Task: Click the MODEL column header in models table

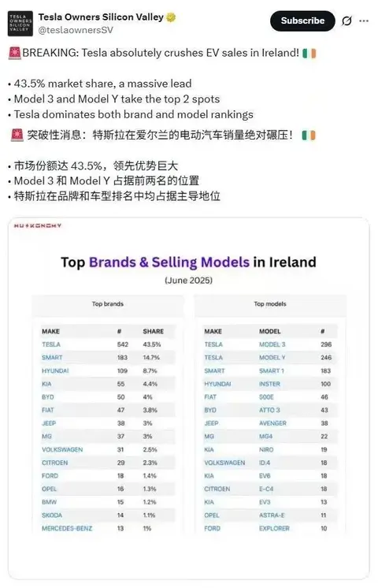Action: [270, 332]
